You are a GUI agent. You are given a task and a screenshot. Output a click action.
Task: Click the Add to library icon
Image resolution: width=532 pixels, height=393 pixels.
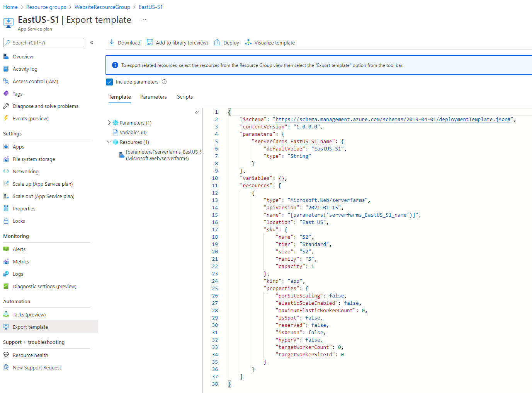click(150, 43)
